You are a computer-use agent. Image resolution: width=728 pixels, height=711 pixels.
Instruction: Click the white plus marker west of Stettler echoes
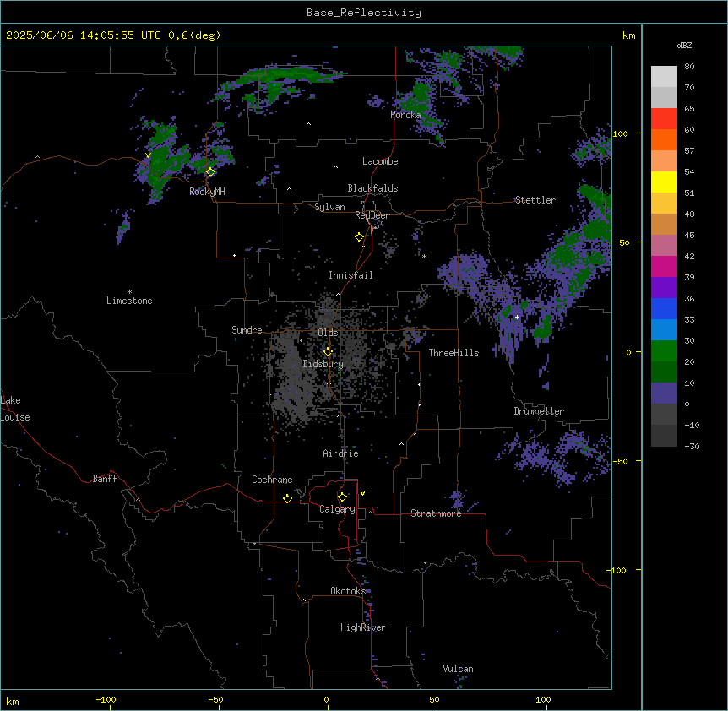(x=517, y=317)
